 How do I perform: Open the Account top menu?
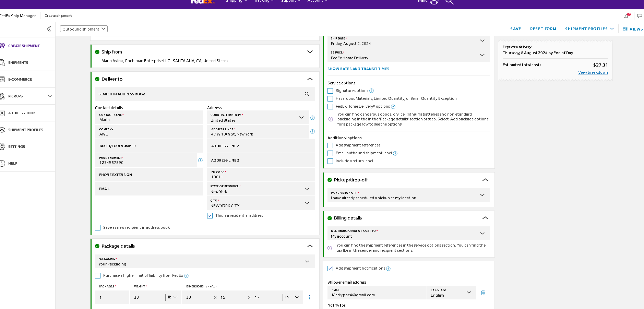pos(318,1)
